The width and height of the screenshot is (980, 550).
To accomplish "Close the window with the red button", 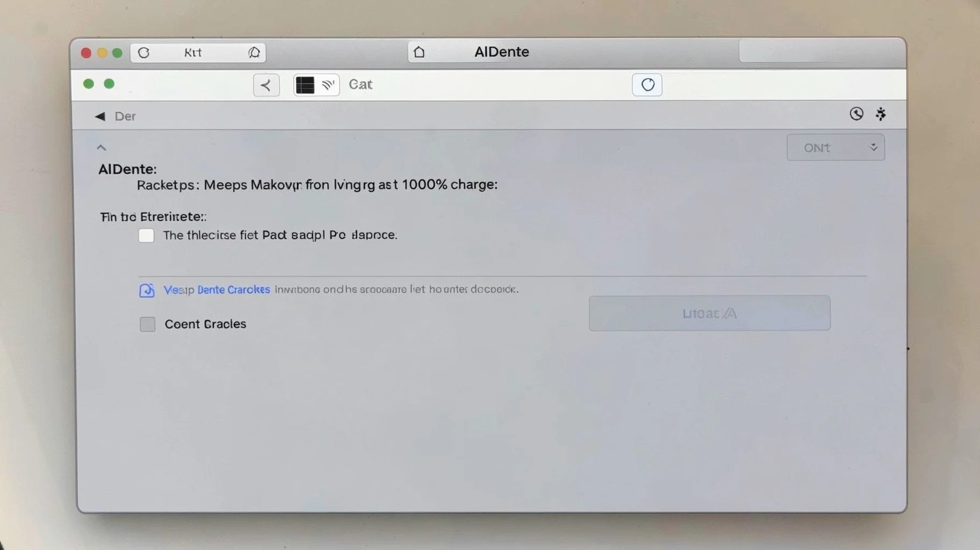I will (x=86, y=53).
